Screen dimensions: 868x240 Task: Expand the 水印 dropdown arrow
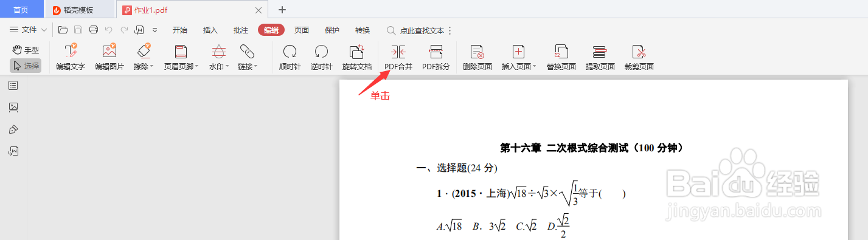(227, 67)
